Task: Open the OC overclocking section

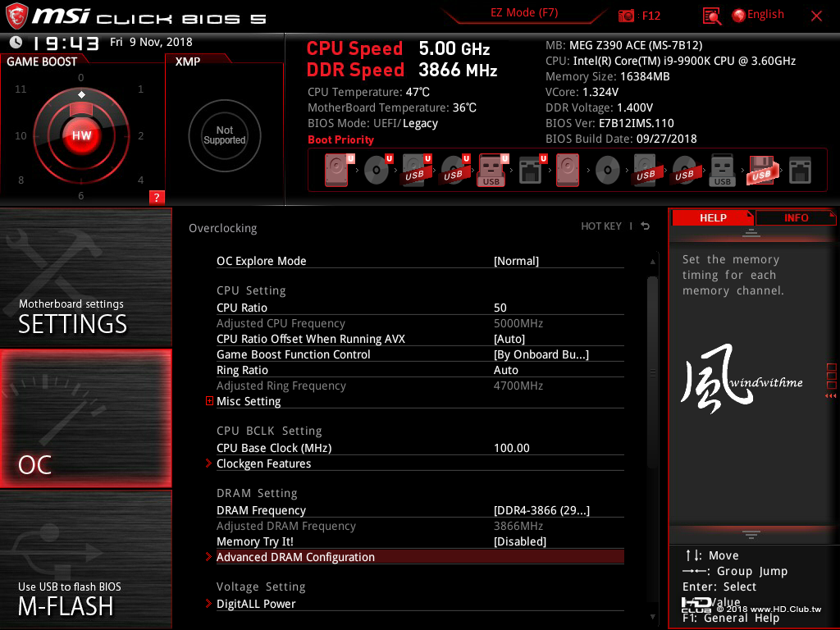Action: (x=85, y=418)
